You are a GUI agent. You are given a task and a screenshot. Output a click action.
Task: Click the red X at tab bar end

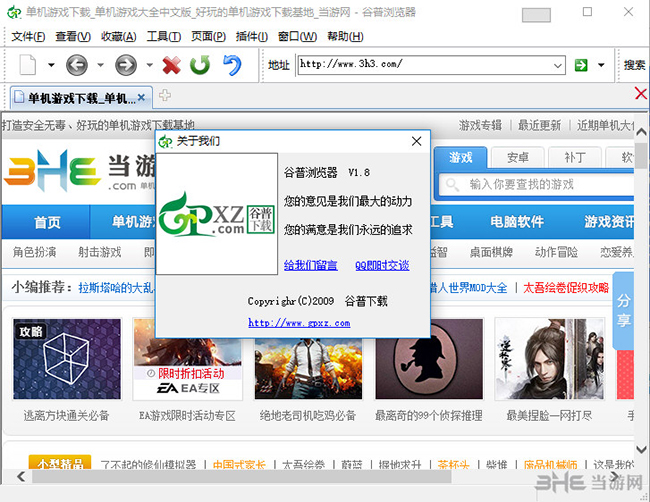coord(641,94)
